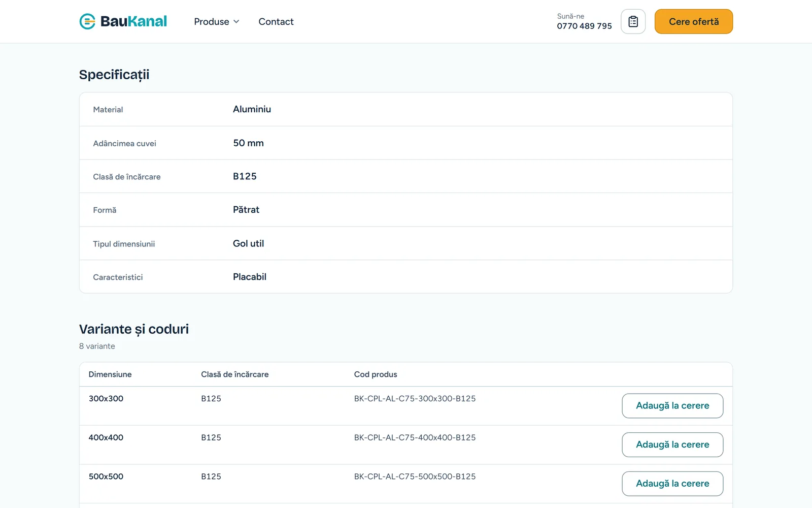Select the Aluminiu material value
Viewport: 812px width, 508px height.
coord(252,109)
